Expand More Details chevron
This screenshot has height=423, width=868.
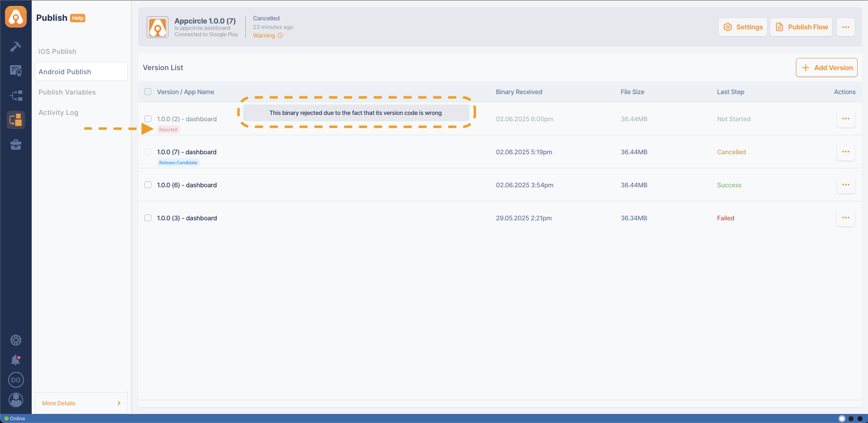click(119, 403)
